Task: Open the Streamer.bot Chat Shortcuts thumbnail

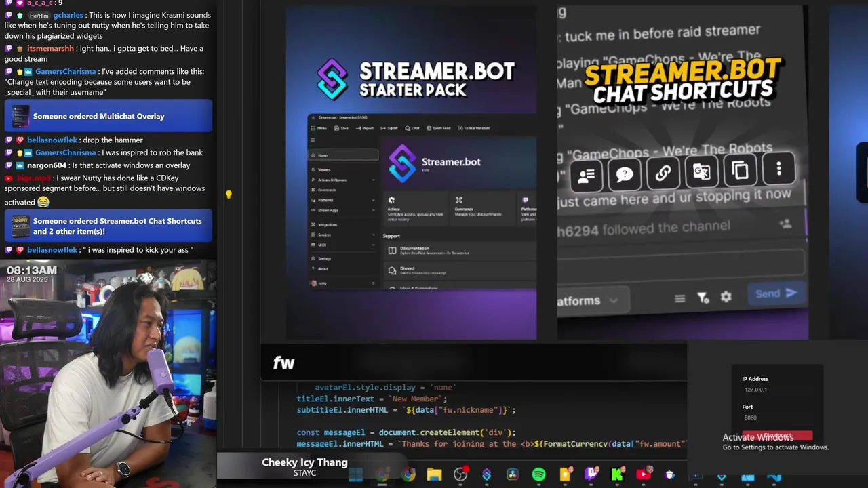Action: click(682, 173)
